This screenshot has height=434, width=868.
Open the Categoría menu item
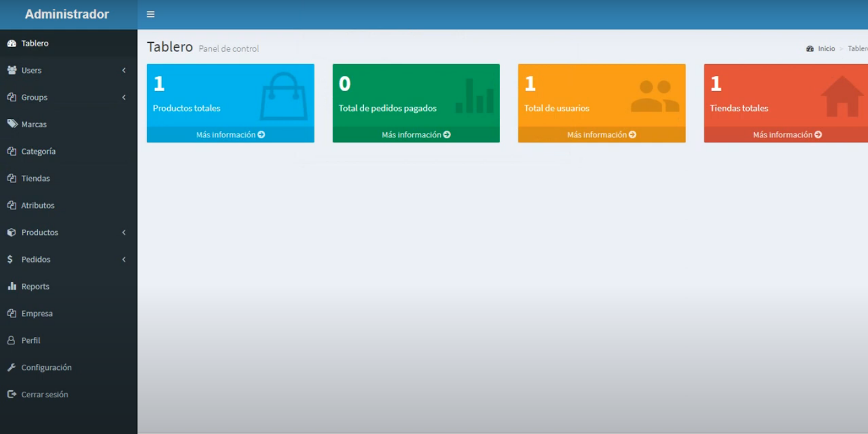39,152
